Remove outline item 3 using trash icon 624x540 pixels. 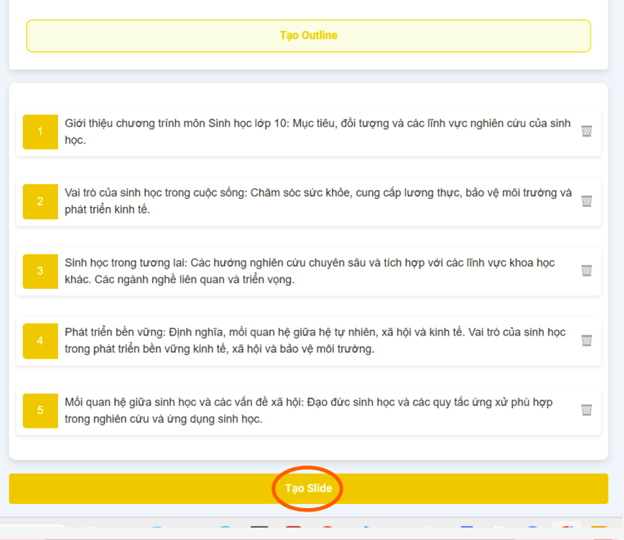point(587,271)
